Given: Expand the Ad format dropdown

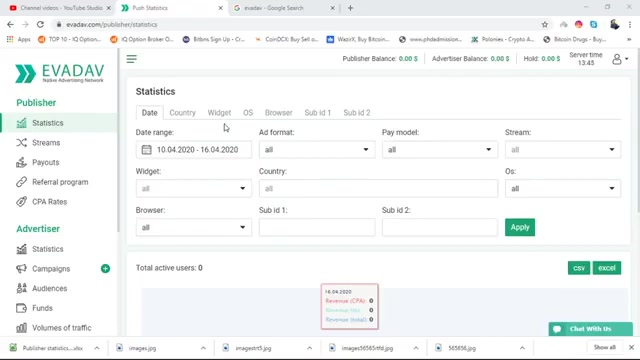Looking at the screenshot, I should click(x=317, y=150).
